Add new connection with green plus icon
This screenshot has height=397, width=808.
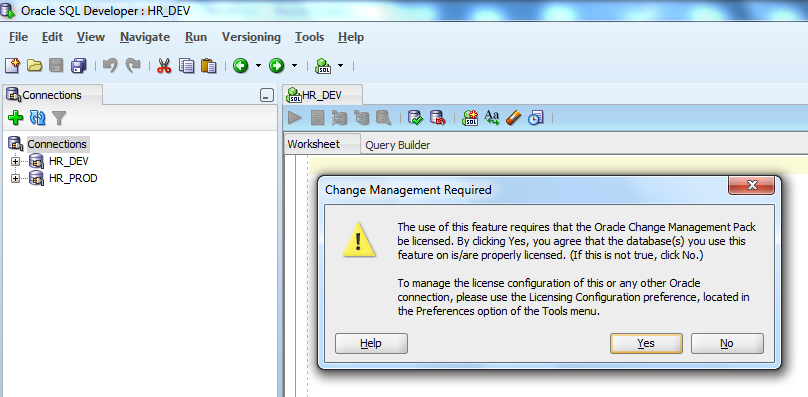tap(16, 118)
